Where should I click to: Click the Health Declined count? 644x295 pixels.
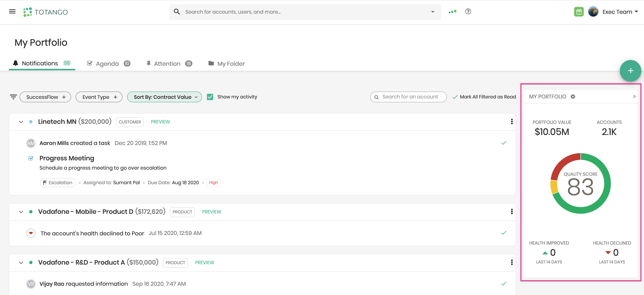(616, 253)
